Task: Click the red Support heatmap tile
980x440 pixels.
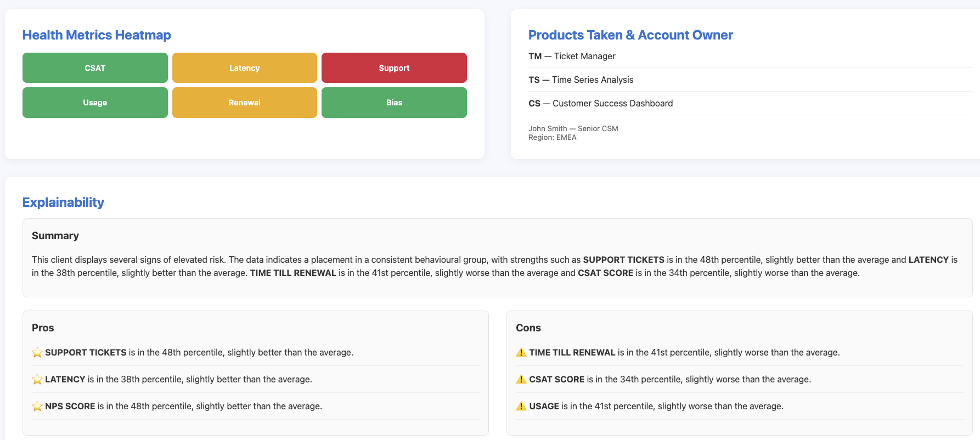Action: coord(394,68)
